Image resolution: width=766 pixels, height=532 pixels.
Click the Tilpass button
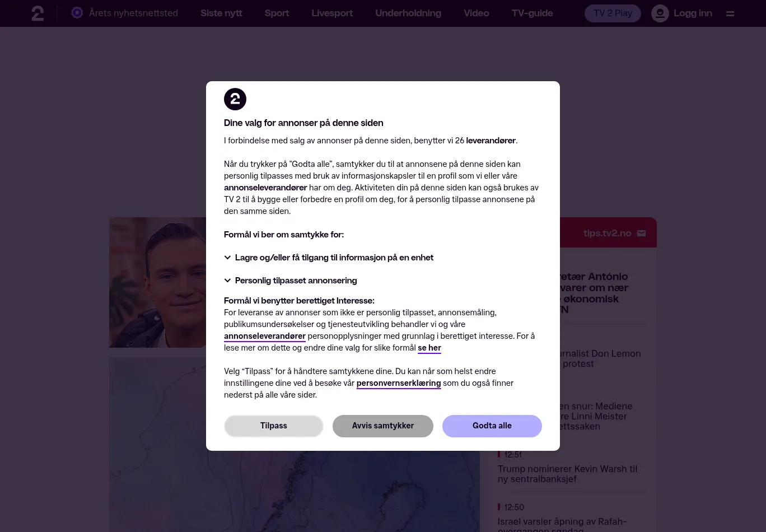274,426
